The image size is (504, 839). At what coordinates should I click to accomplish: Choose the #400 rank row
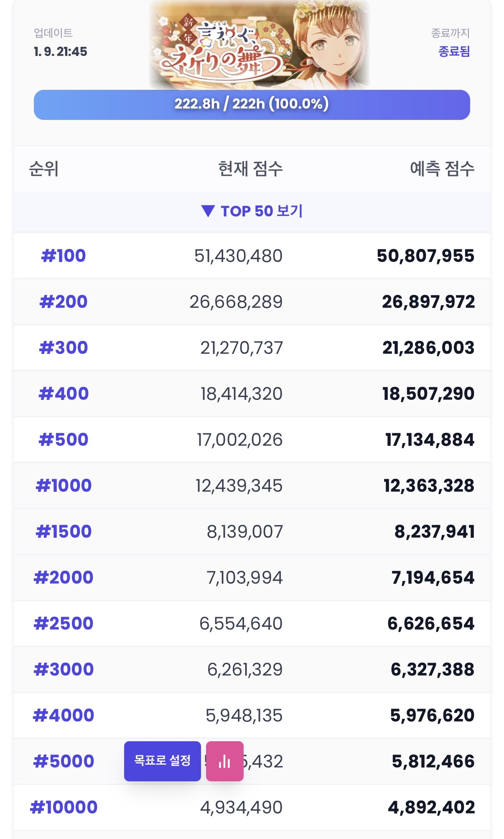click(252, 394)
